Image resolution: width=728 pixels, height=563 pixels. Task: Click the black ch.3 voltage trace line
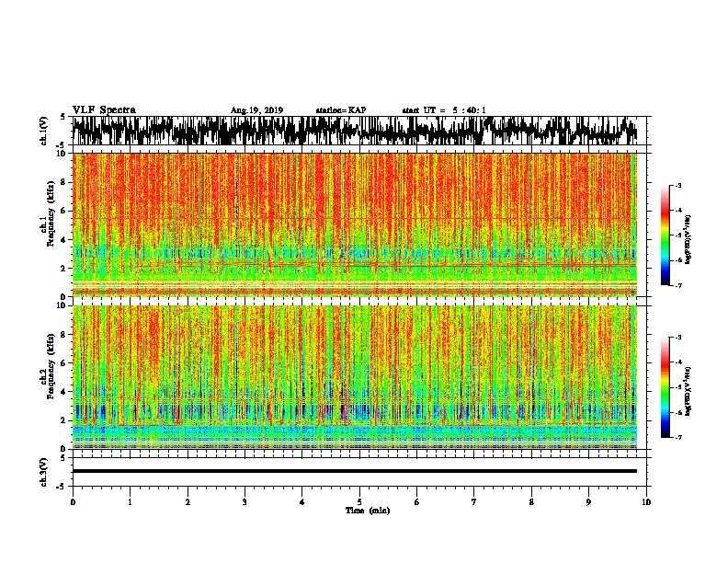tap(355, 471)
